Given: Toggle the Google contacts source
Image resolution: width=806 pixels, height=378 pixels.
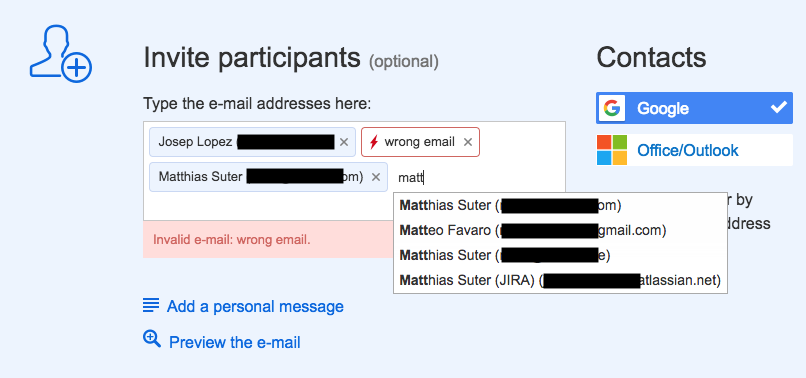Looking at the screenshot, I should click(x=694, y=108).
